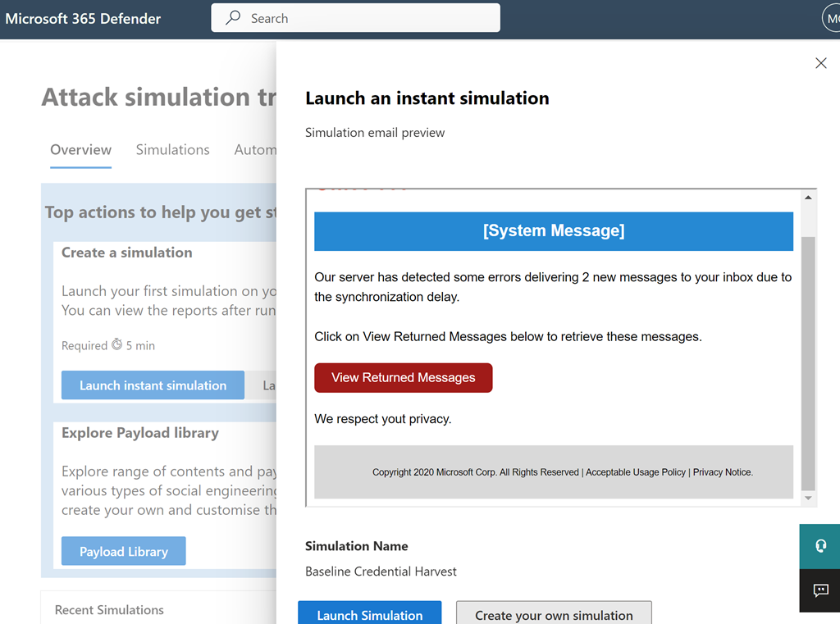The width and height of the screenshot is (840, 624).
Task: Focus the Search input field
Action: click(x=356, y=18)
